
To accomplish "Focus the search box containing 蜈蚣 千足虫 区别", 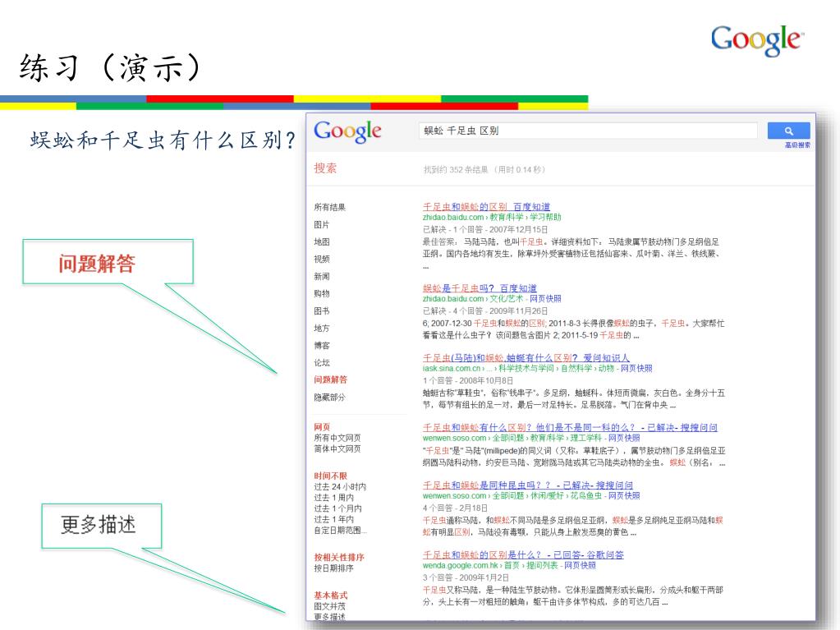I will click(x=588, y=131).
